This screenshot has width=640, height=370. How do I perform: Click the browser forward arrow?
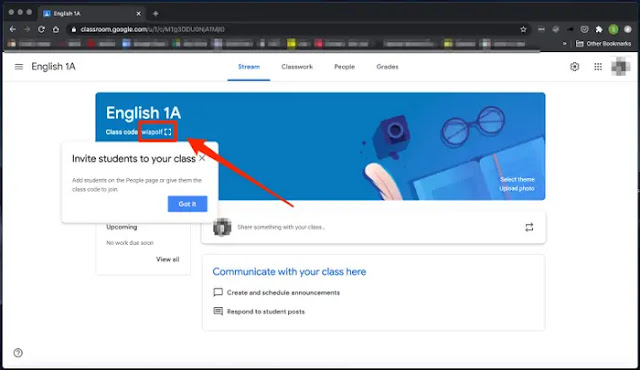(27, 29)
